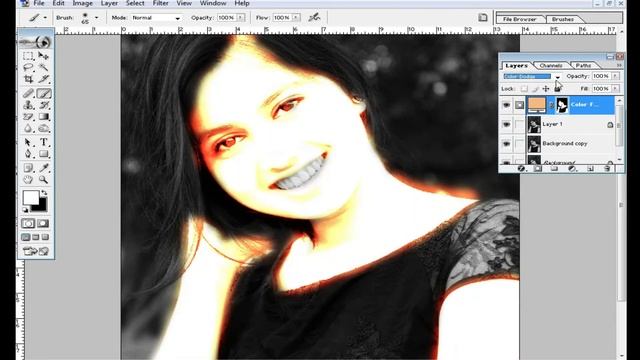This screenshot has width=640, height=360.
Task: Select the Healing Brush tool
Action: 28,93
